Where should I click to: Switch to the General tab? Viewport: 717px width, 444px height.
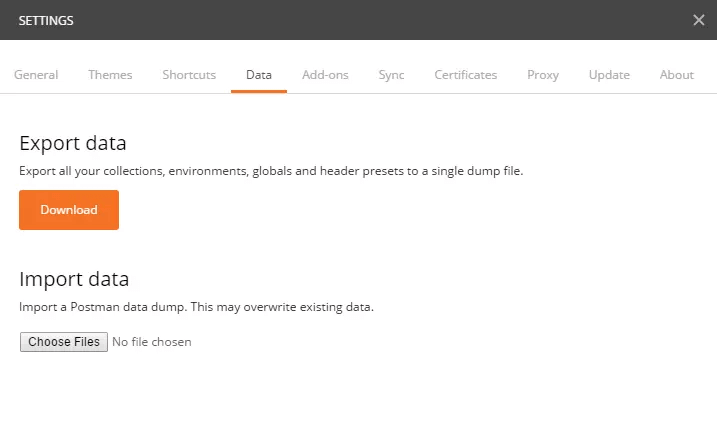(x=36, y=75)
